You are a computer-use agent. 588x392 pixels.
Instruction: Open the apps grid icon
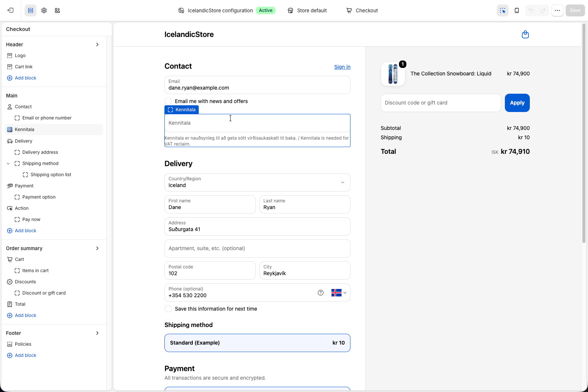tap(57, 10)
